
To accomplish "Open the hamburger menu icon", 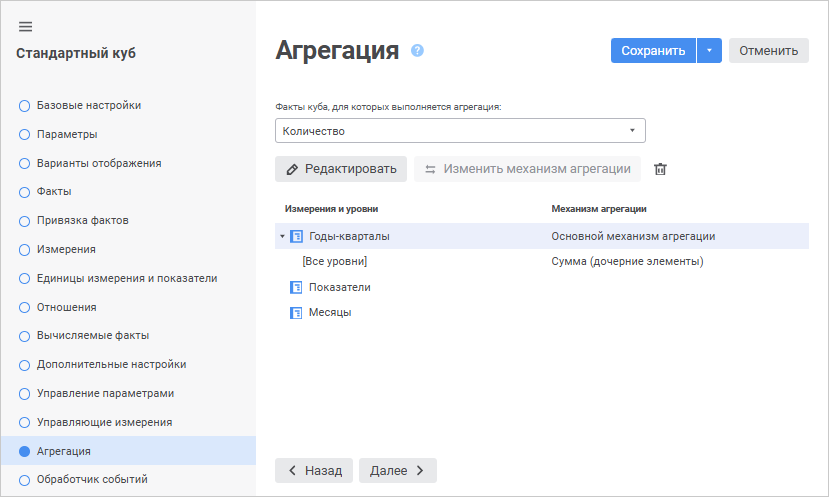I will pyautogui.click(x=26, y=26).
